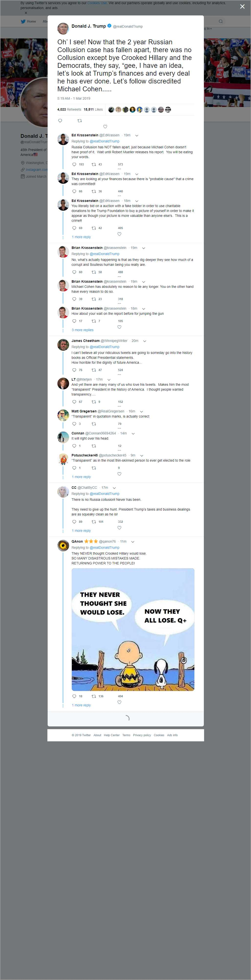This screenshot has width=251, height=980.
Task: Open the Cookies Use link in the banner
Action: tap(97, 3)
